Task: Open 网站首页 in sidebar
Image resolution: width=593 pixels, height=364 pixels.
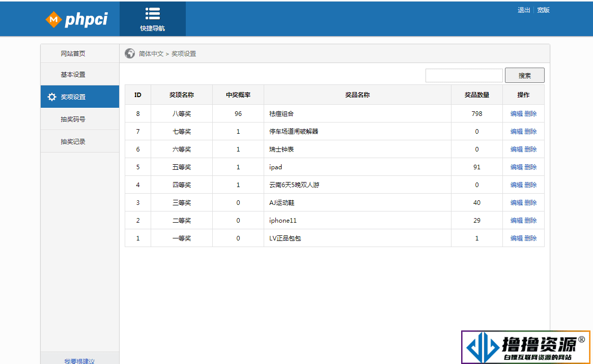Action: point(80,53)
